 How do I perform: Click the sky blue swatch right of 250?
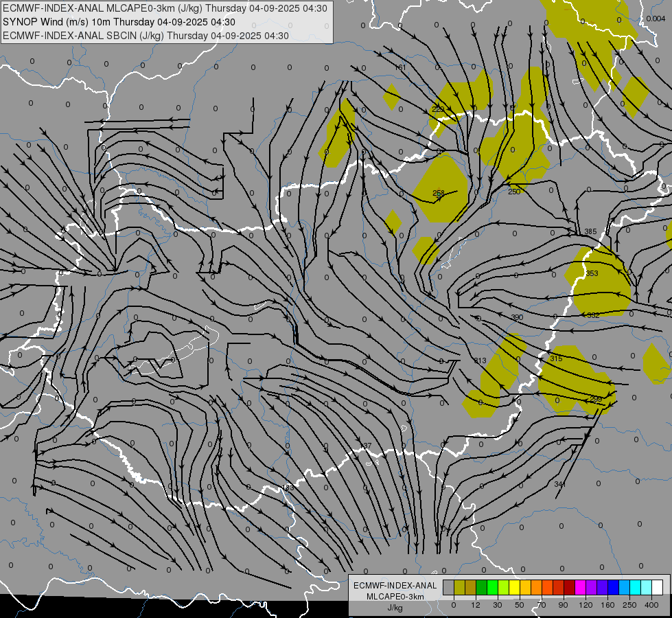pos(625,587)
